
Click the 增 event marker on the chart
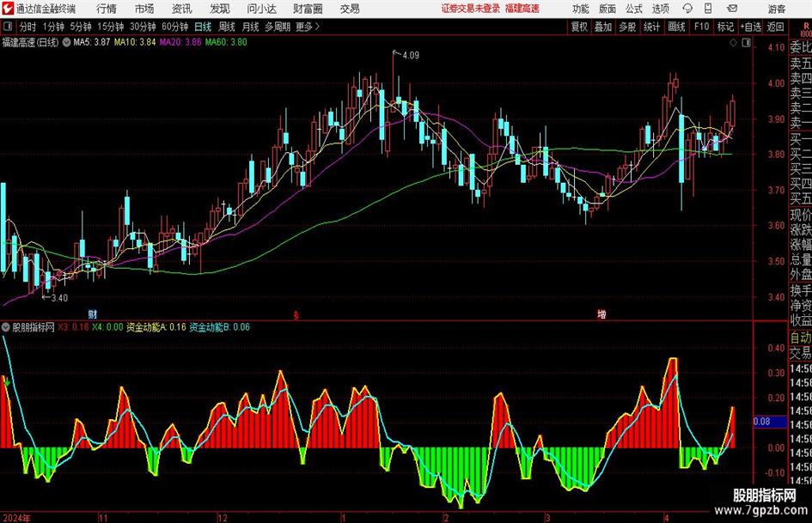tap(601, 315)
